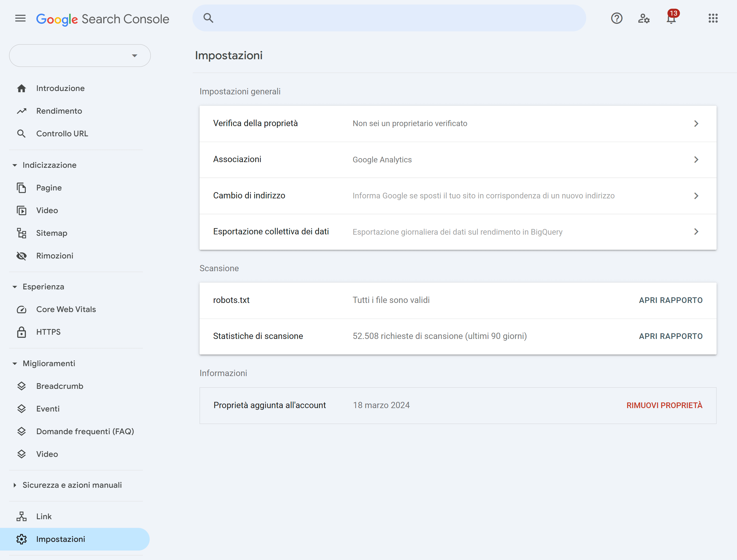
Task: Open Statistiche di scansione APRI RAPPORTO
Action: [671, 336]
